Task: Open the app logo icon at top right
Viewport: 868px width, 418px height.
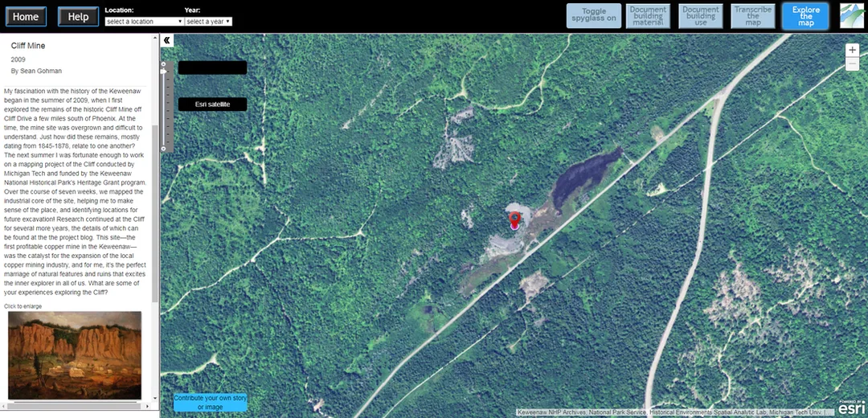Action: coord(853,16)
